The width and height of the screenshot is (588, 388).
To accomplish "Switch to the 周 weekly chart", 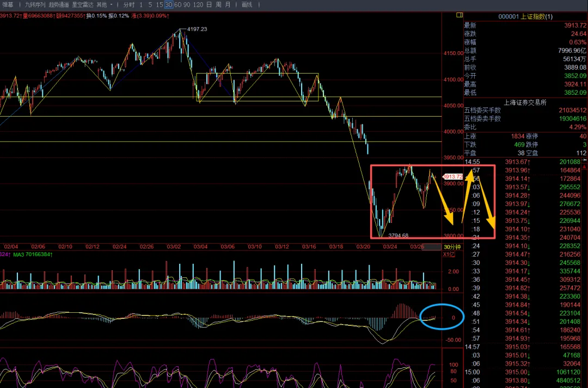I will 218,5.
